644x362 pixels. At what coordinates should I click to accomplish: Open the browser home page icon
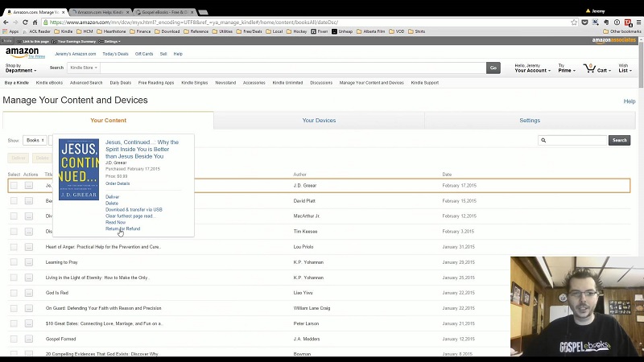click(x=35, y=23)
